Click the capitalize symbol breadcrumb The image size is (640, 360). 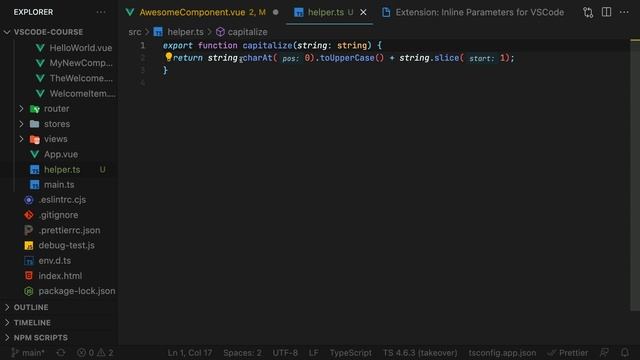242,32
